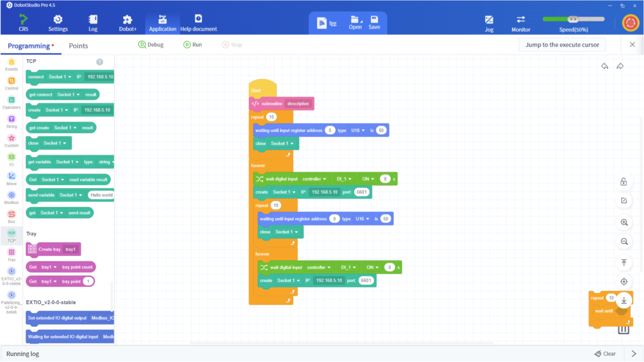Open the Socket dropdown in the connect block
Viewport: 644px width, 362px height.
pos(60,77)
